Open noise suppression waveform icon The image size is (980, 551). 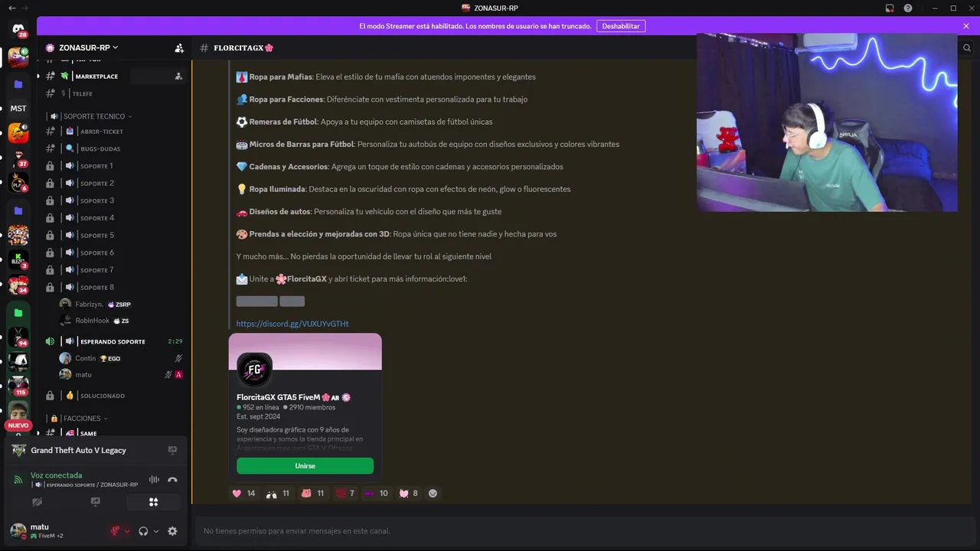click(154, 480)
